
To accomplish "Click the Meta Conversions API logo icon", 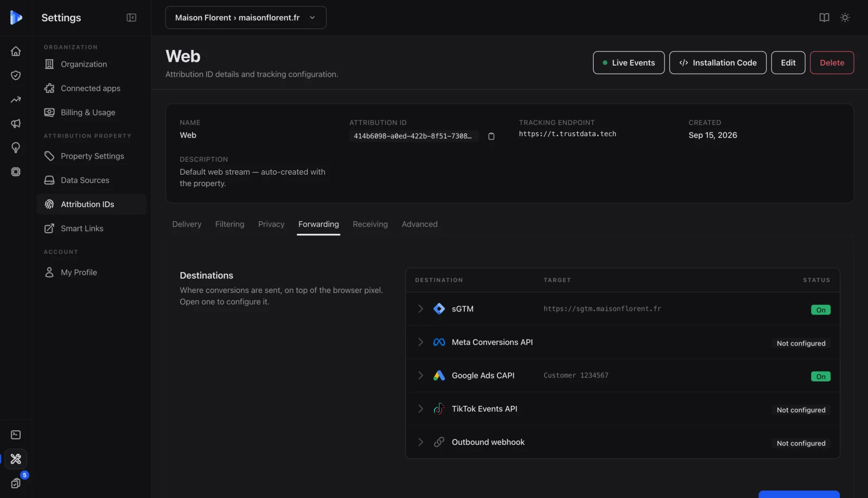I will [439, 342].
